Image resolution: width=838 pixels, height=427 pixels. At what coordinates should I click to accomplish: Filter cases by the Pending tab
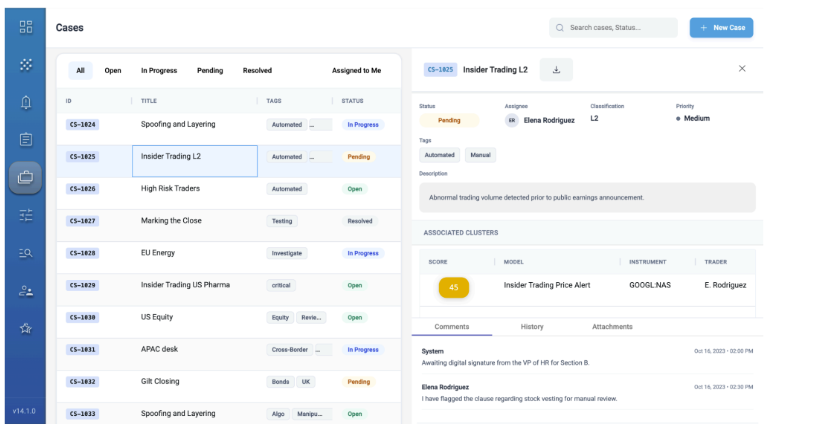point(210,71)
